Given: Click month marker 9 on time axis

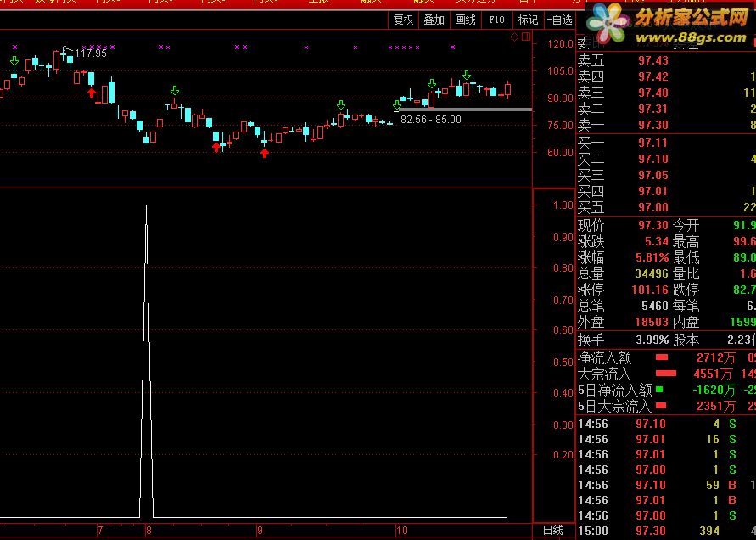Looking at the screenshot, I should (x=260, y=531).
